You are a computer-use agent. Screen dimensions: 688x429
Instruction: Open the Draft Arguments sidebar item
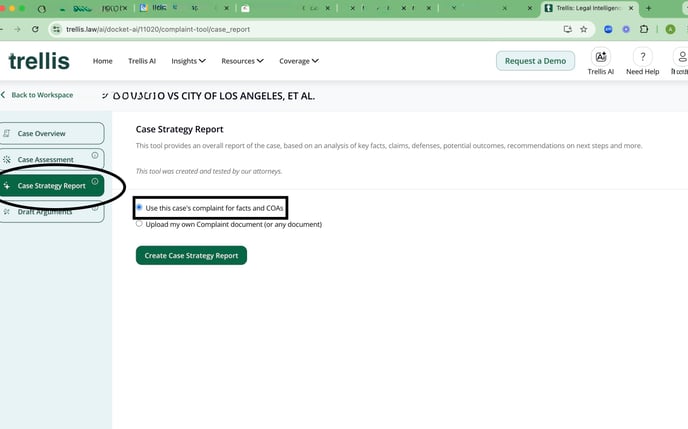(x=51, y=212)
